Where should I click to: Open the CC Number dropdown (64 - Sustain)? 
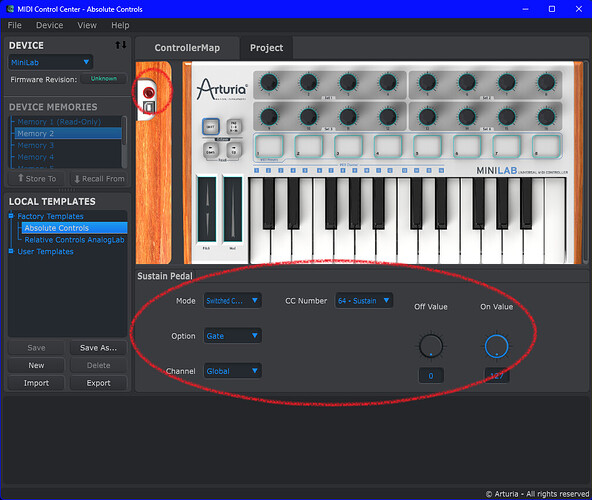364,301
